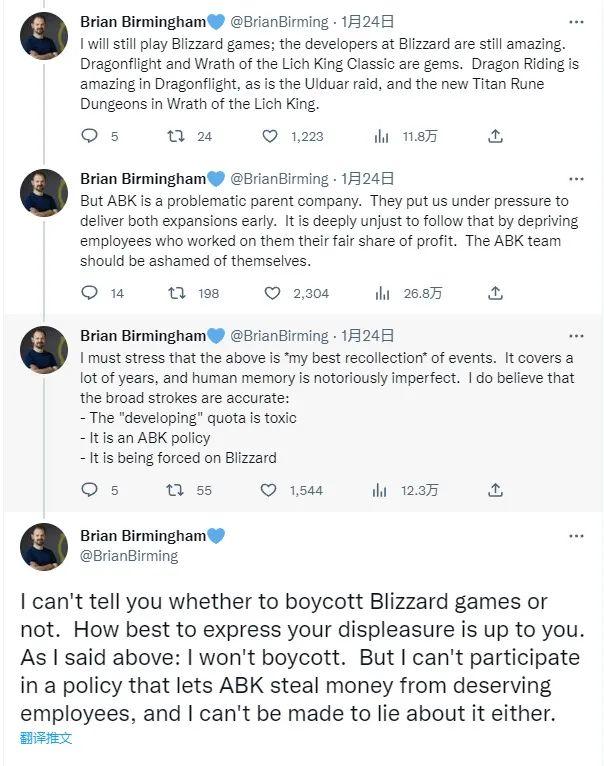The height and width of the screenshot is (766, 604).
Task: View analytics showing 11.8万 views
Action: (381, 136)
